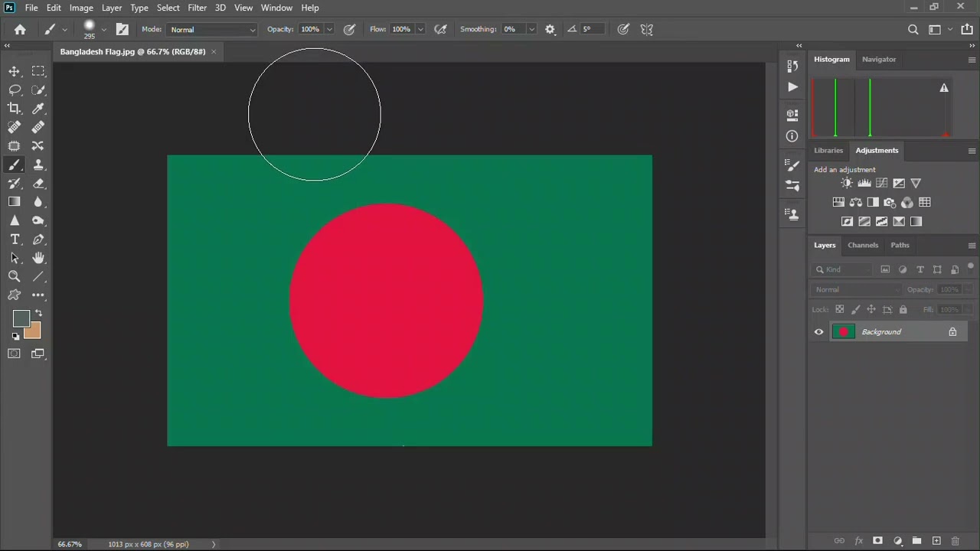Select the Path Selection arrow tool
Image resolution: width=980 pixels, height=551 pixels.
(15, 258)
